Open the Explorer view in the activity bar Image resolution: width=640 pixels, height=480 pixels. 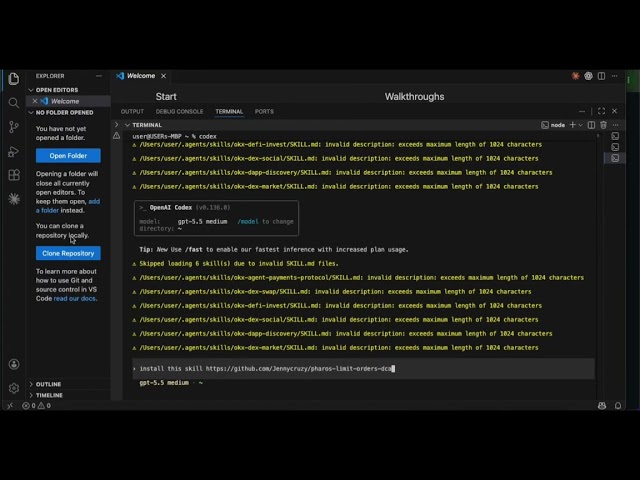tap(13, 79)
